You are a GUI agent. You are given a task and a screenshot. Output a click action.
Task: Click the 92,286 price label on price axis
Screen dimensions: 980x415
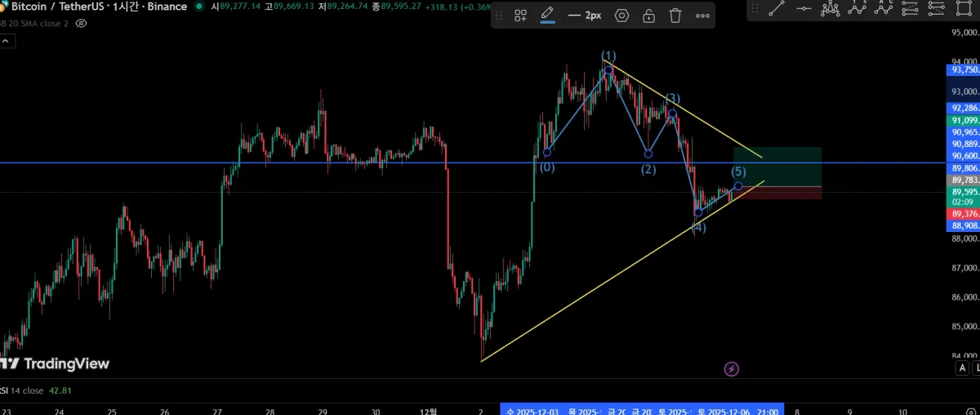pos(964,108)
